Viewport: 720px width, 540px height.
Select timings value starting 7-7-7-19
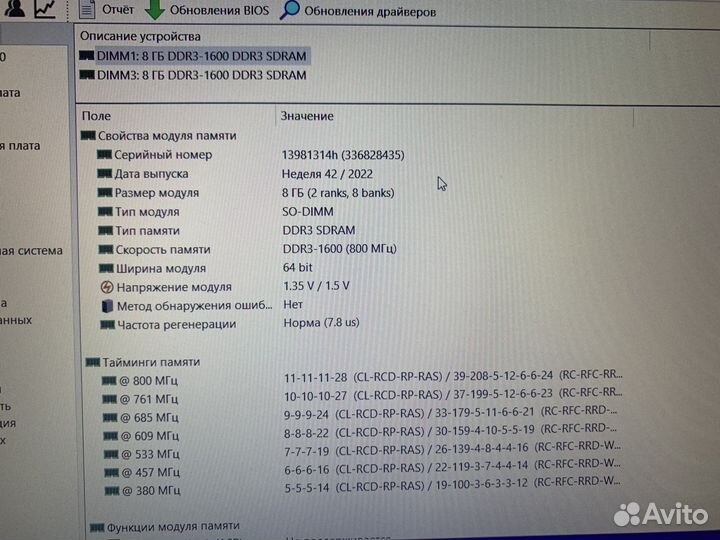tap(453, 449)
